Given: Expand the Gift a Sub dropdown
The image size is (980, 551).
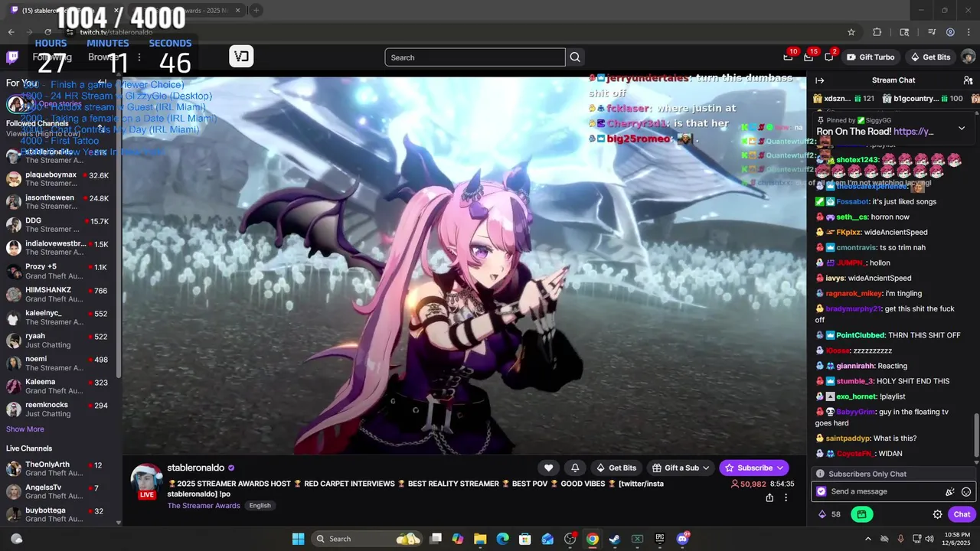Looking at the screenshot, I should pyautogui.click(x=681, y=468).
